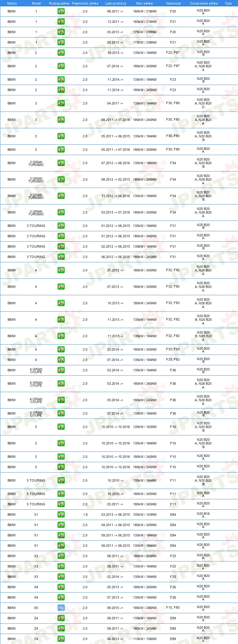Viewport: 238px width, 644px height.
Task: Click the fuel icon for BMW 2 07.2014 row
Action: tap(61, 66)
